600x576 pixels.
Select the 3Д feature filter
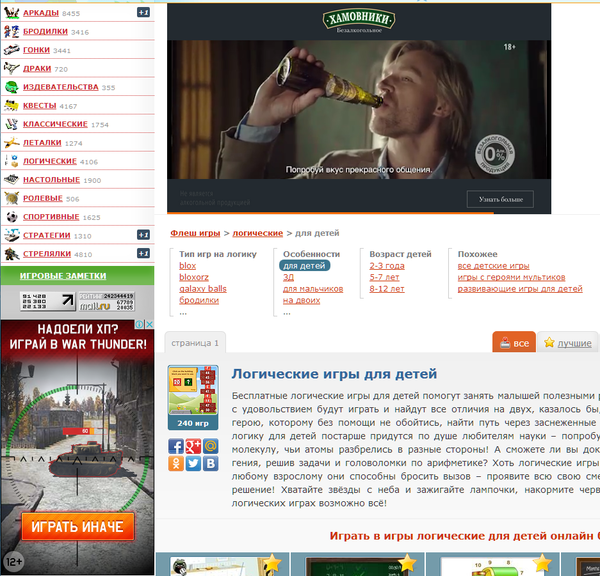(289, 277)
